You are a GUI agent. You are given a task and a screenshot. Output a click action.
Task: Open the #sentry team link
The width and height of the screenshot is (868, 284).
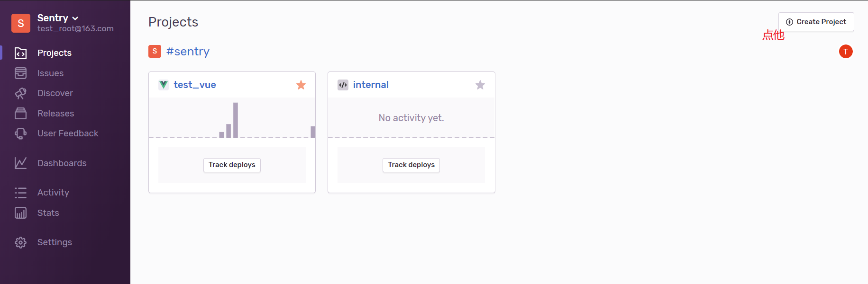click(188, 52)
